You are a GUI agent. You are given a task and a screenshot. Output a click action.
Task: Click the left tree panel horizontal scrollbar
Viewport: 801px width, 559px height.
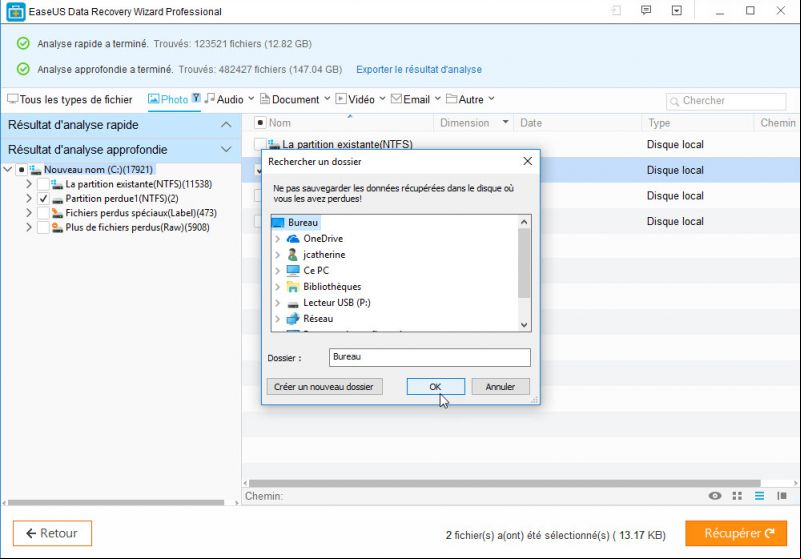pos(116,502)
